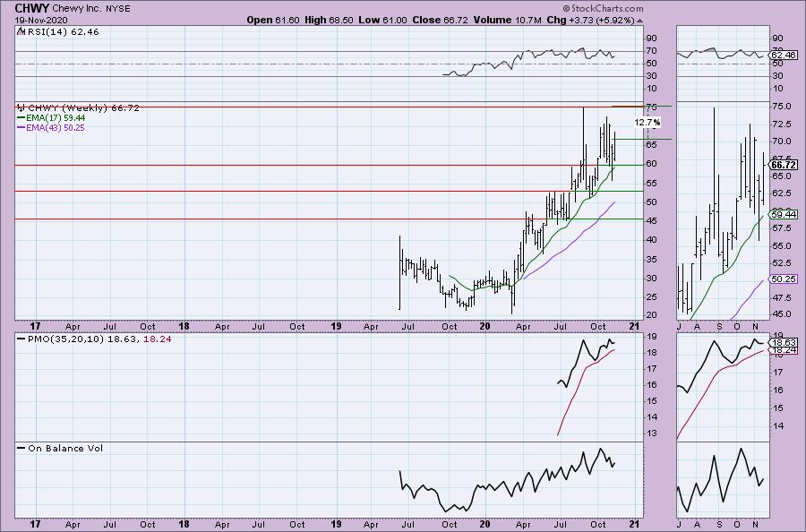Click the 12.7% annotation on price chart
This screenshot has width=806, height=532.
647,123
